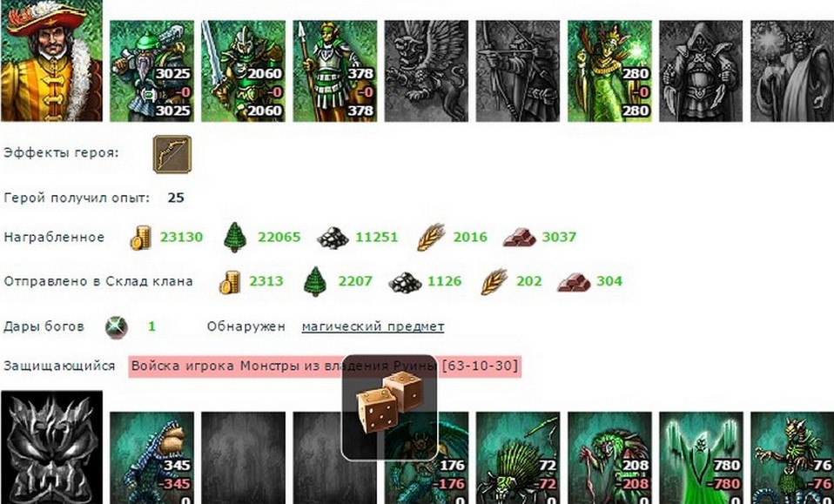The image size is (834, 504).
Task: Select the defender blue lizard unit showing 345
Action: tap(151, 458)
